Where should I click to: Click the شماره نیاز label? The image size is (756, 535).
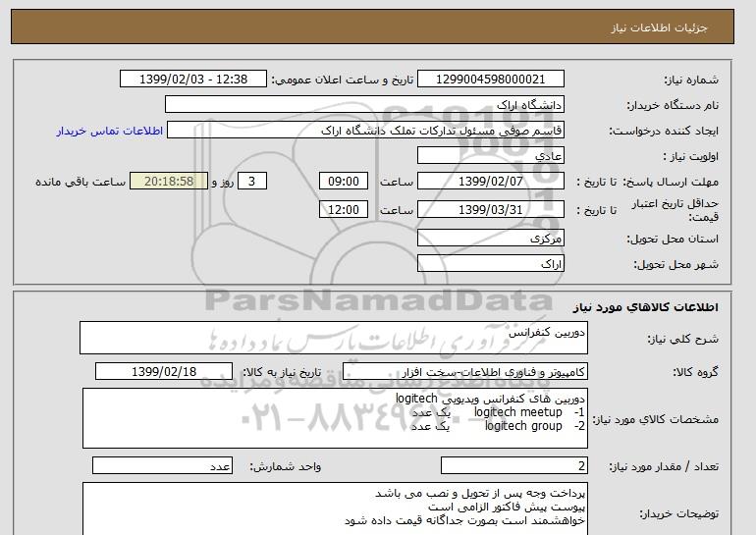[x=691, y=80]
